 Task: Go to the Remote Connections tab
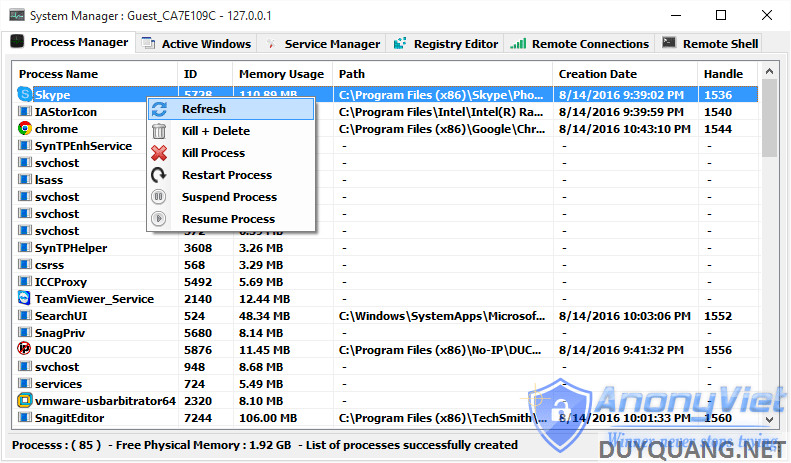coord(579,44)
